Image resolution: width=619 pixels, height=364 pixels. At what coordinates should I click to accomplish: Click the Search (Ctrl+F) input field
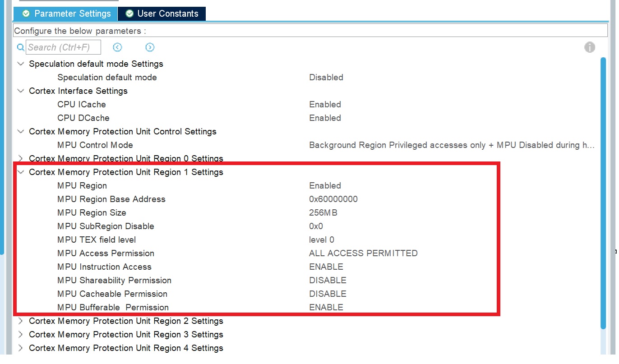[x=63, y=47]
